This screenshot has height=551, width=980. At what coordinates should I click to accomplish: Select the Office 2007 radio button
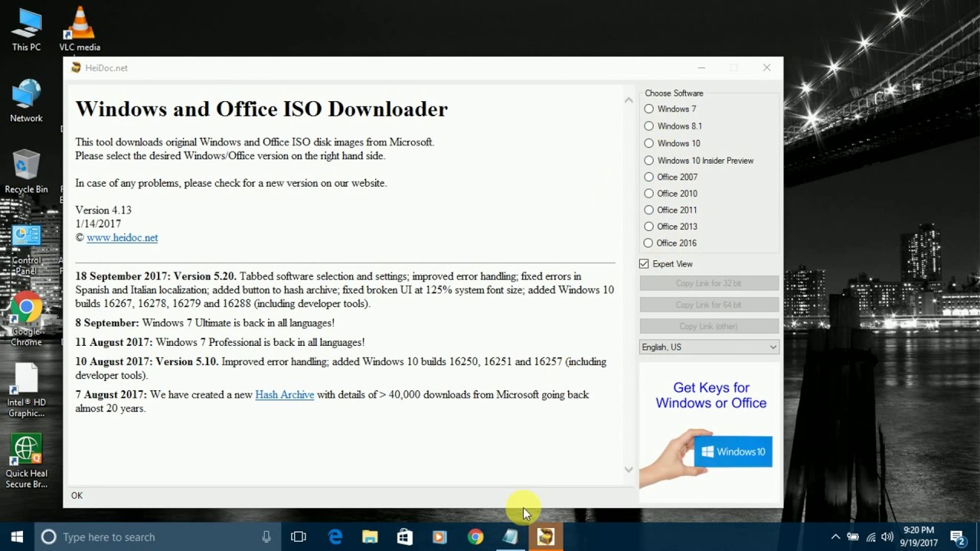tap(649, 177)
